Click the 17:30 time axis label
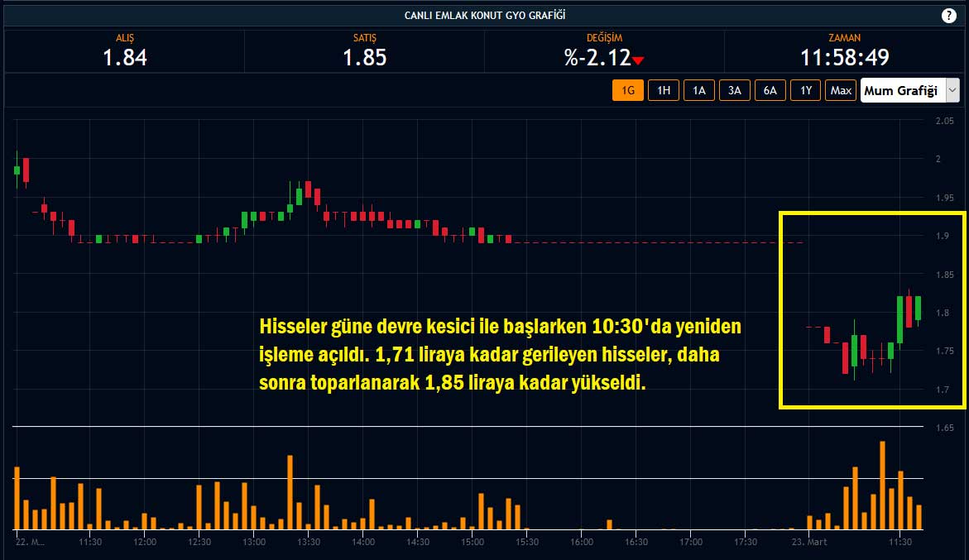Image resolution: width=969 pixels, height=560 pixels. [746, 542]
